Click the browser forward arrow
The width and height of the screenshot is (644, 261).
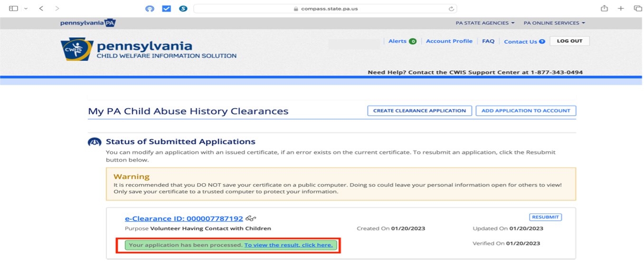(x=57, y=9)
